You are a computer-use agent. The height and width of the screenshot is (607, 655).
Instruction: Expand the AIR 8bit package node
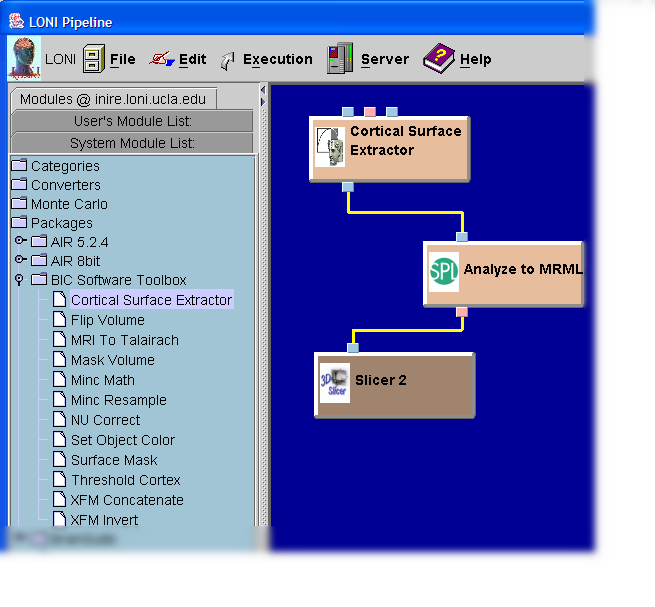pyautogui.click(x=20, y=261)
